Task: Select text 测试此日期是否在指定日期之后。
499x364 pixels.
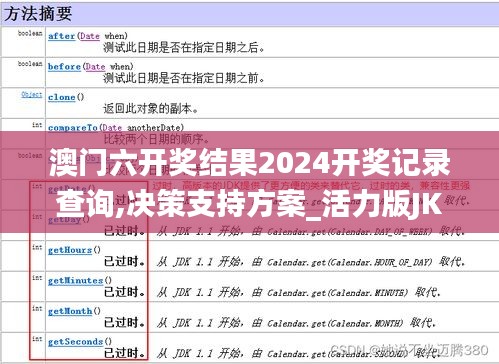Action: [x=184, y=48]
